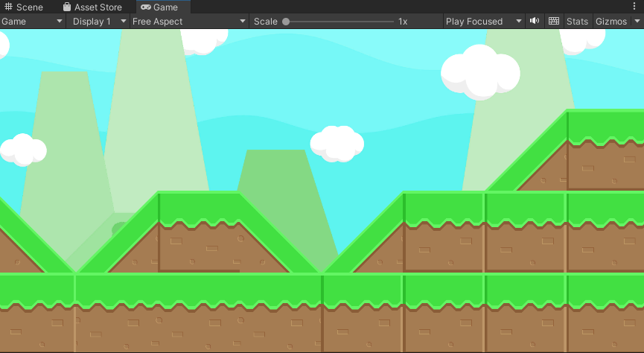Viewport: 644px width, 353px height.
Task: Click the Scale slider handle
Action: click(286, 22)
